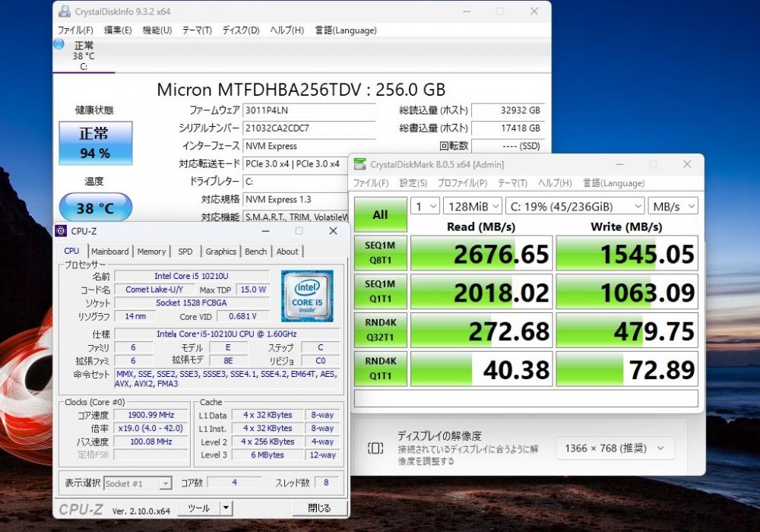Viewport: 760px width, 532px height.
Task: Open 言語(Language) menu in CrystalDiskMark
Action: click(x=613, y=183)
